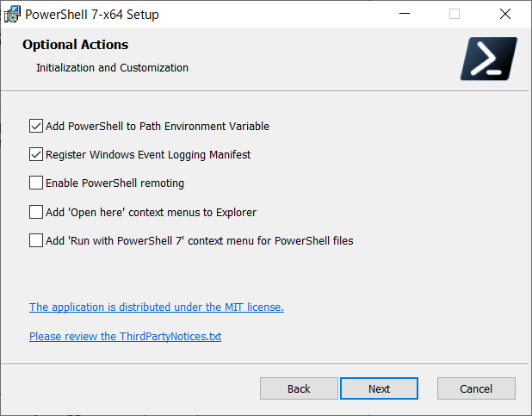The width and height of the screenshot is (532, 416).
Task: Go Back to the previous setup page
Action: [299, 388]
